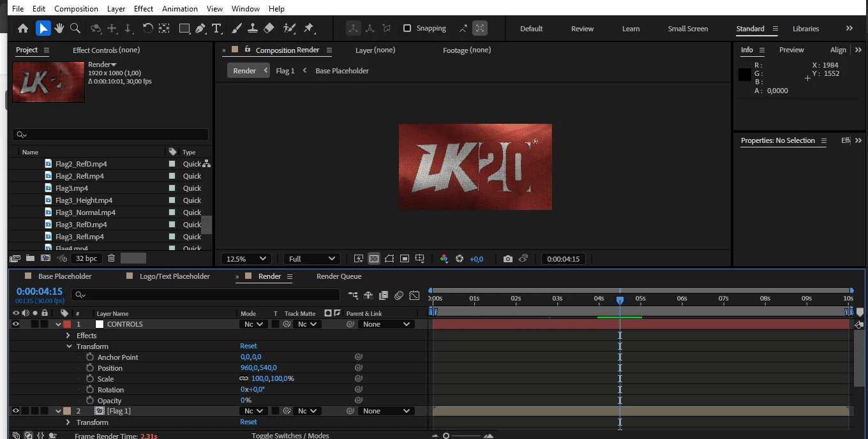Hide the CONTROLS layer with eye icon

click(x=16, y=324)
